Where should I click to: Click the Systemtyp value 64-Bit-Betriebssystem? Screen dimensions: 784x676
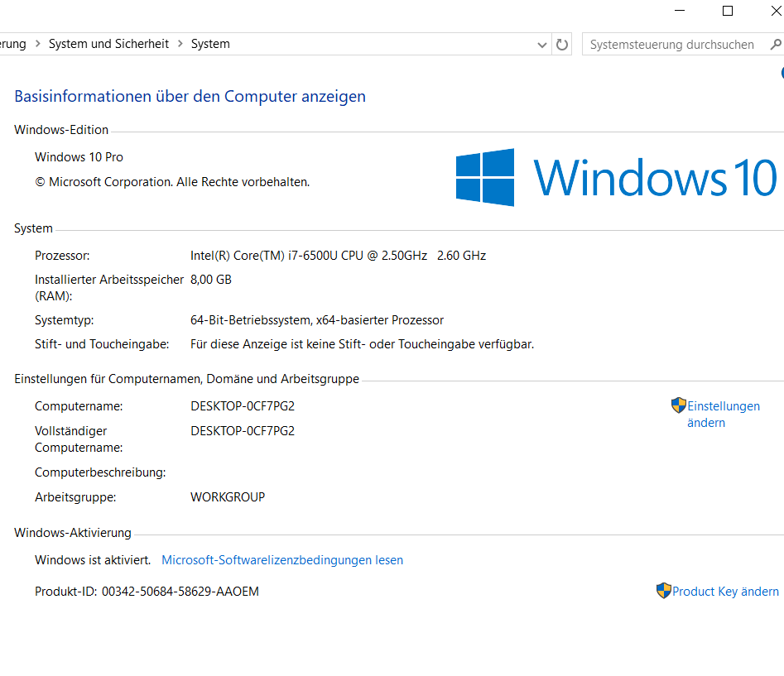[316, 319]
